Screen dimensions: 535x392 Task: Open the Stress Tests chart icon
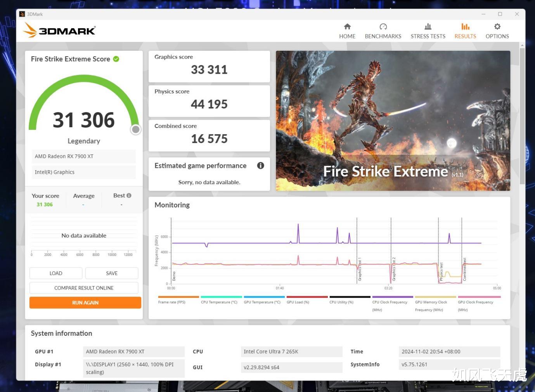pyautogui.click(x=428, y=26)
